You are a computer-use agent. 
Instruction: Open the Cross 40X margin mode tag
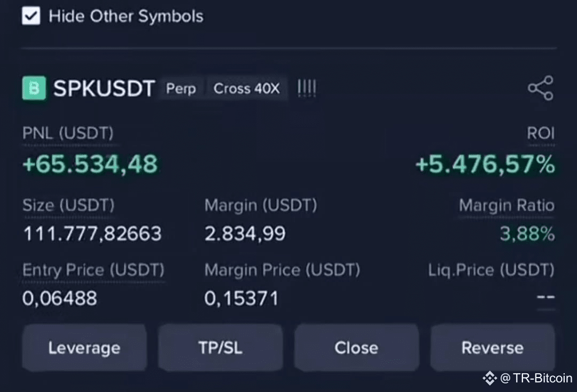click(246, 89)
